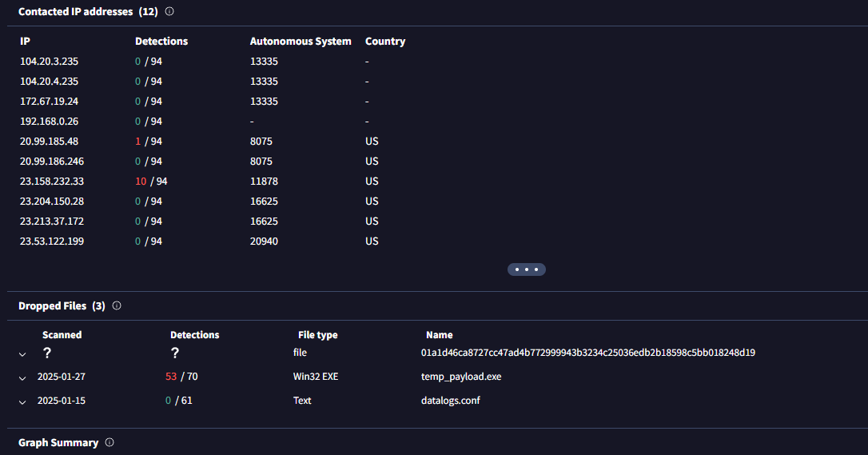Click the Text file type of datalogs.conf
The image size is (868, 455).
(302, 400)
